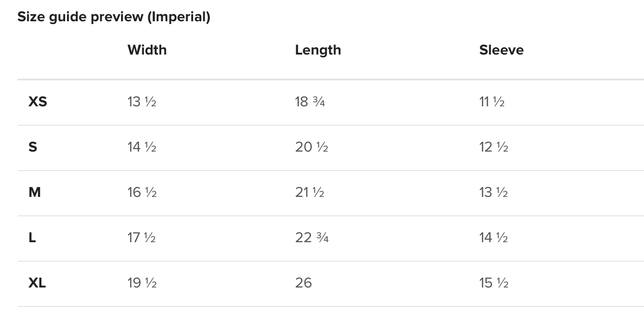Select the S size row label
Screen dimensions: 644x318
(x=33, y=147)
